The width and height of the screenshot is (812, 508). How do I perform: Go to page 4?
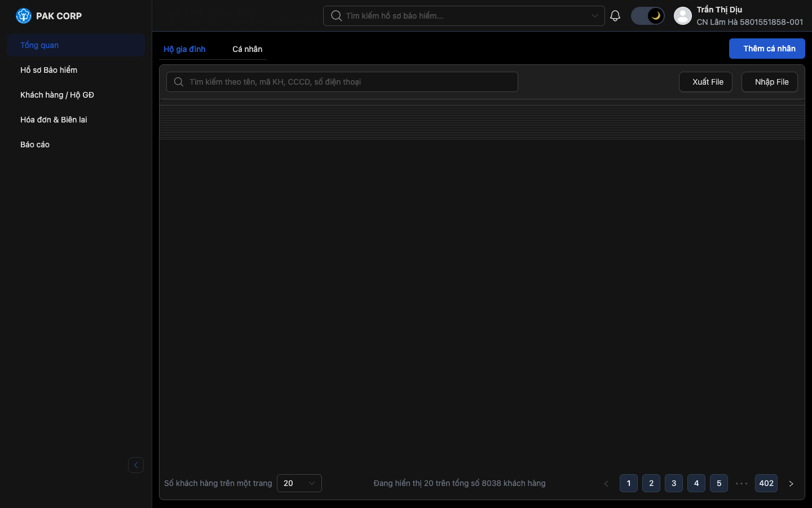(696, 483)
